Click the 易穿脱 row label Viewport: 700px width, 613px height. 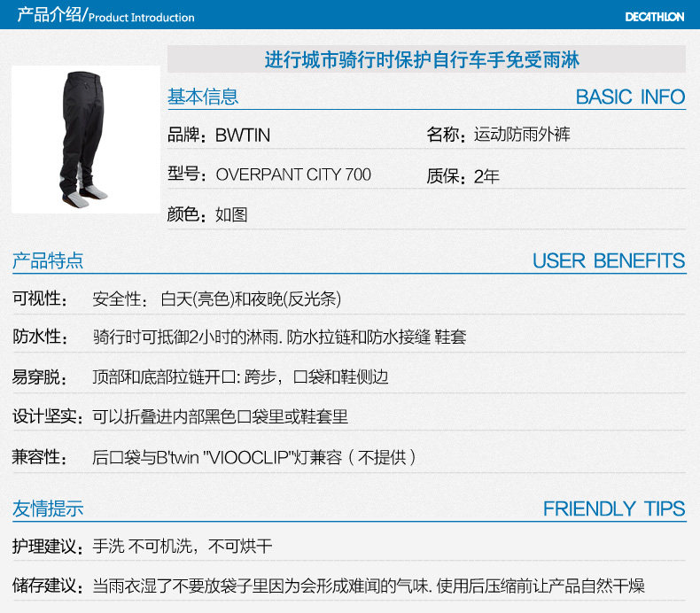[x=40, y=376]
